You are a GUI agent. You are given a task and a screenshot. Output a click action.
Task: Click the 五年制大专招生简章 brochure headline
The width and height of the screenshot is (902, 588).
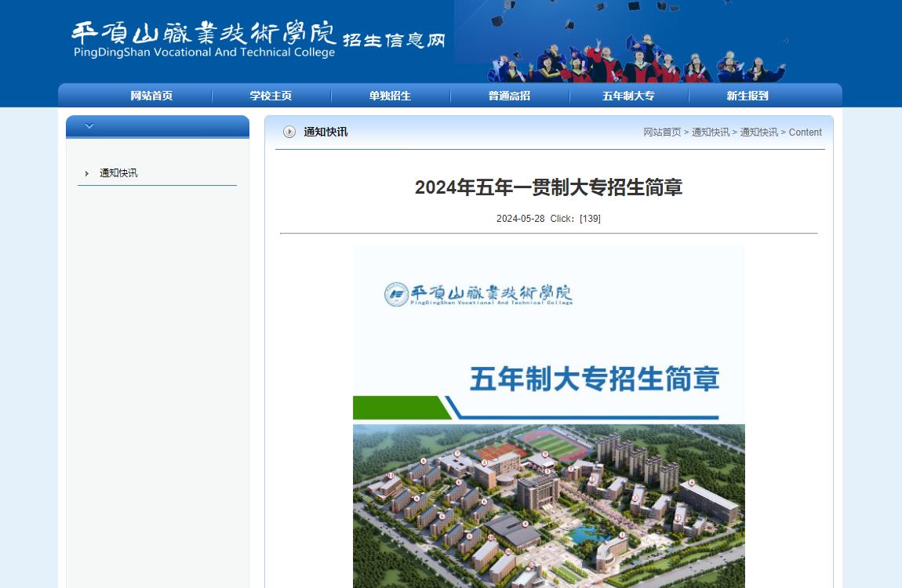(595, 379)
